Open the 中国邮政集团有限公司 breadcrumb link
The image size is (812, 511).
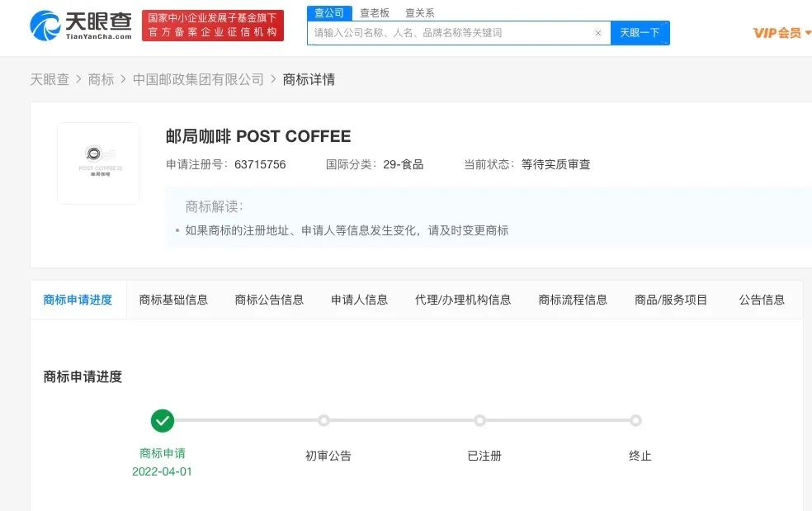click(198, 78)
